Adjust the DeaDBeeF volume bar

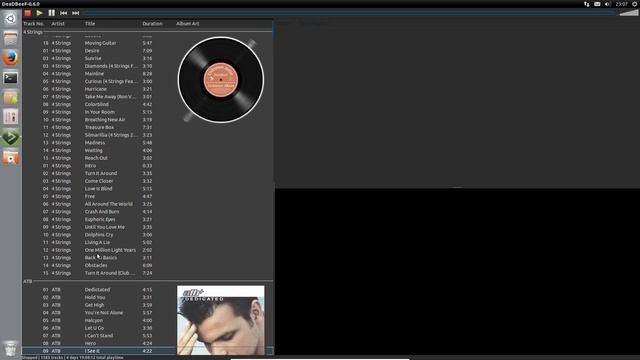coord(628,13)
